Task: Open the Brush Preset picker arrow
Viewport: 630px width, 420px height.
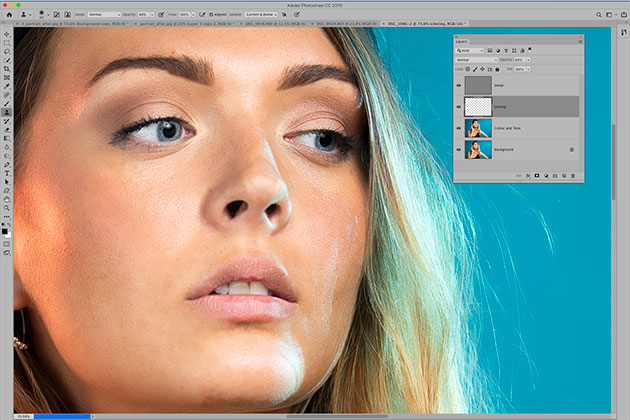Action: pyautogui.click(x=48, y=15)
